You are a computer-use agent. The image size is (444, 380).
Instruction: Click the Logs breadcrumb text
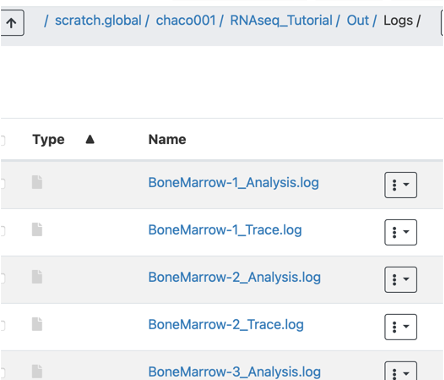[398, 21]
